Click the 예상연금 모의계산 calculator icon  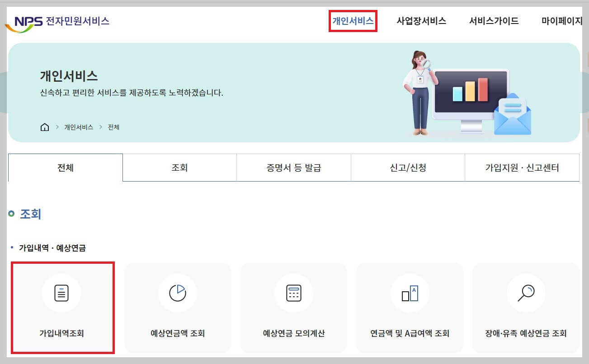[294, 292]
